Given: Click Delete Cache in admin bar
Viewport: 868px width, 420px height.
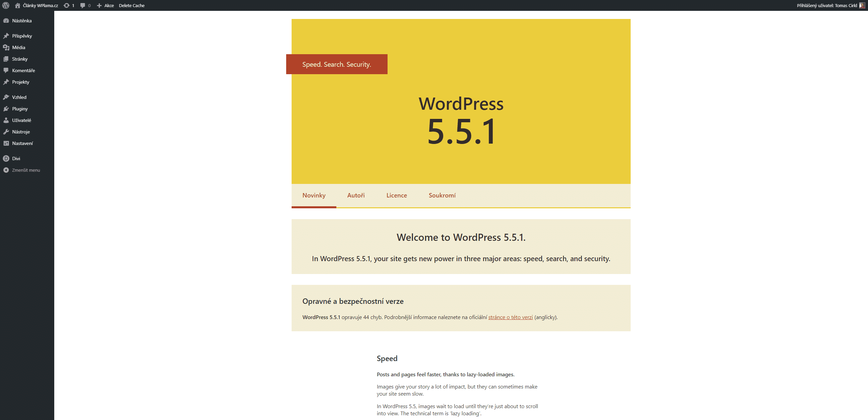Looking at the screenshot, I should coord(132,5).
